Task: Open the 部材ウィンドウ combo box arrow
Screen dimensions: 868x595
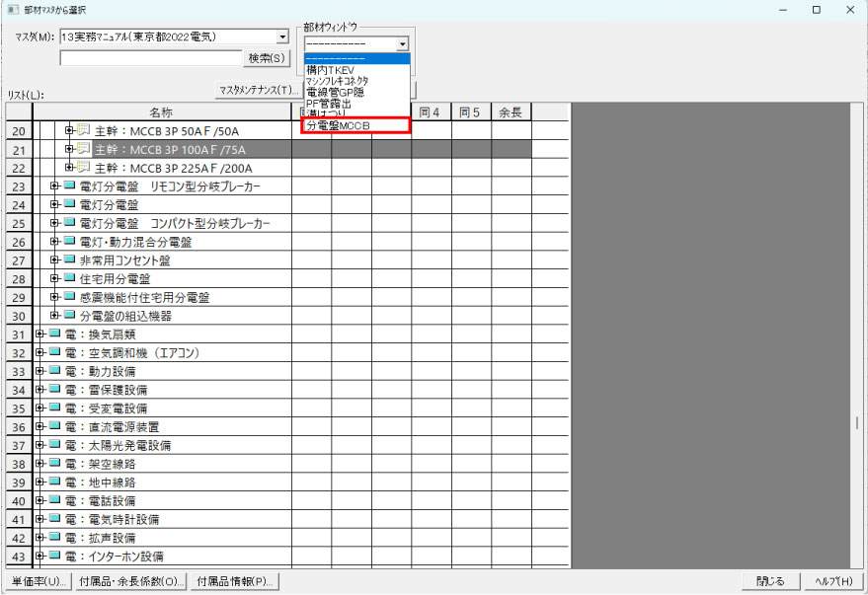Action: 403,43
